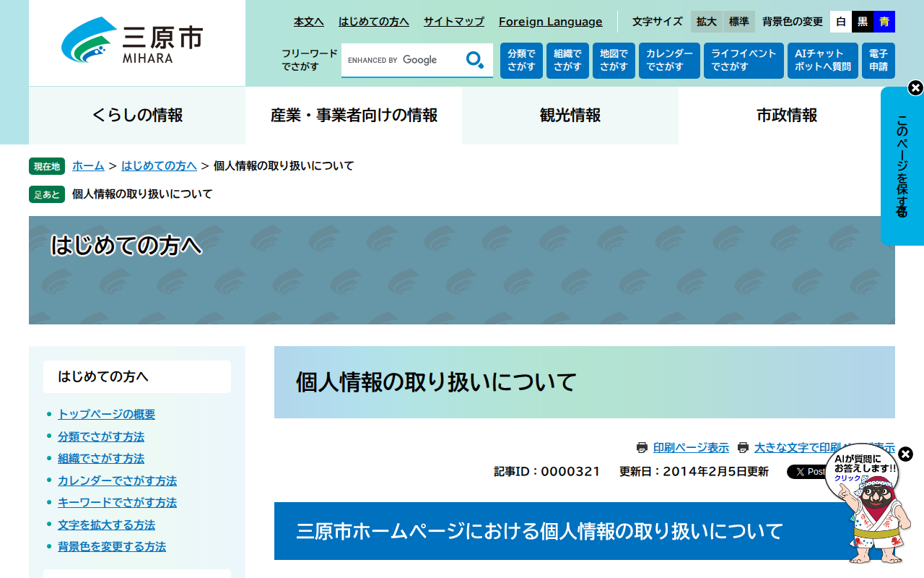Click the printer icon for large-text print
Image resolution: width=924 pixels, height=578 pixels.
[743, 448]
